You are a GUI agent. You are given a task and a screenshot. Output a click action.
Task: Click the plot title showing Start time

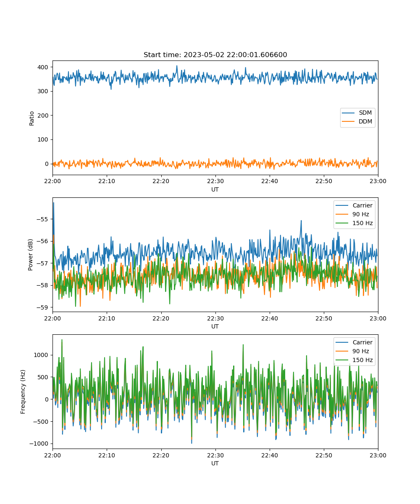coord(215,55)
